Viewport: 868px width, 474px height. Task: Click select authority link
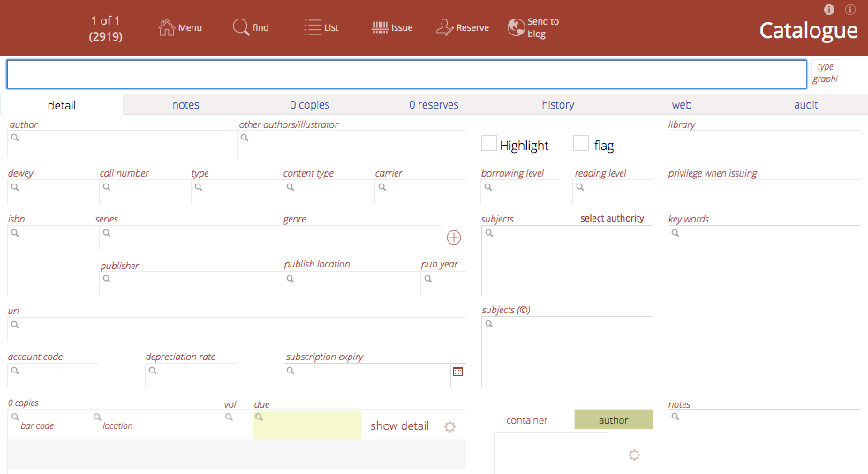pyautogui.click(x=612, y=219)
